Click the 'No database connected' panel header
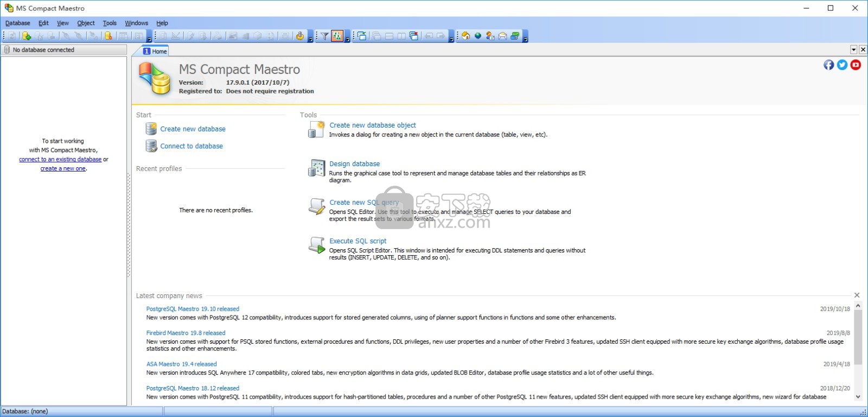This screenshot has height=417, width=868. click(64, 49)
